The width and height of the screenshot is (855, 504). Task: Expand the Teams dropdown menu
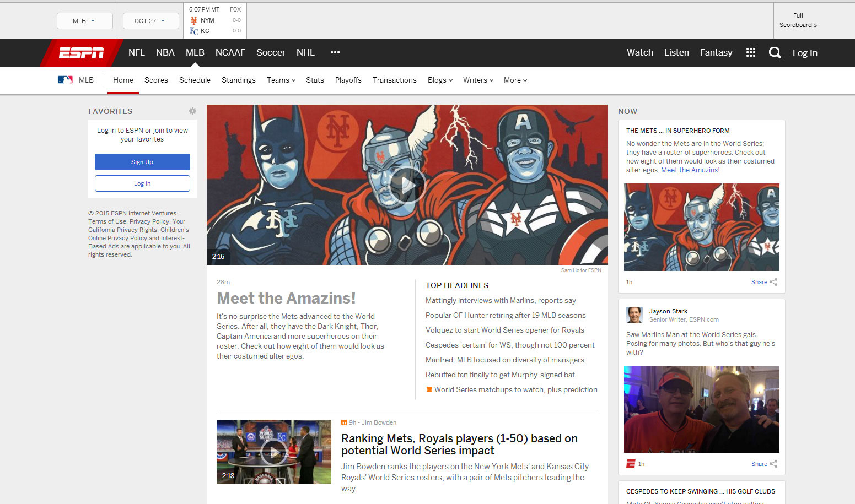[281, 80]
